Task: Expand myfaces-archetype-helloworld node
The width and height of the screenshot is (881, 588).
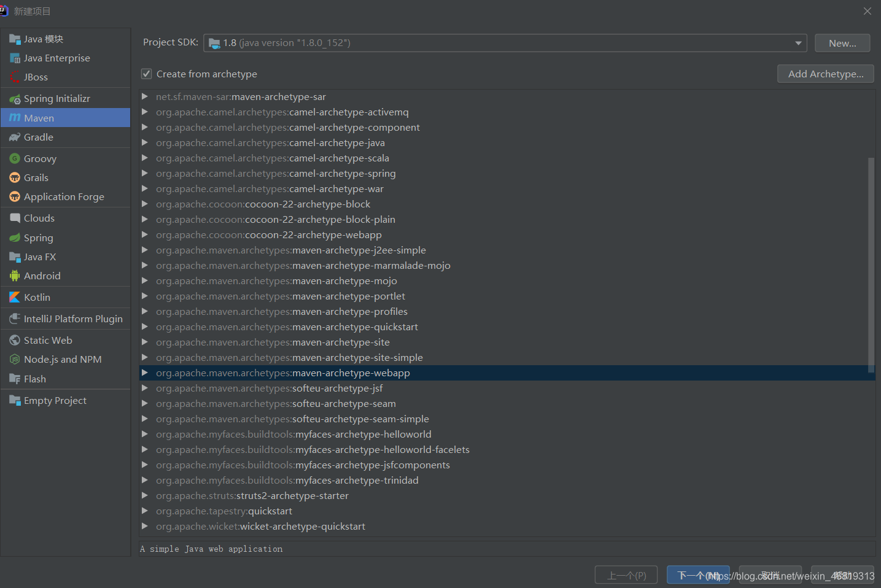Action: [145, 434]
